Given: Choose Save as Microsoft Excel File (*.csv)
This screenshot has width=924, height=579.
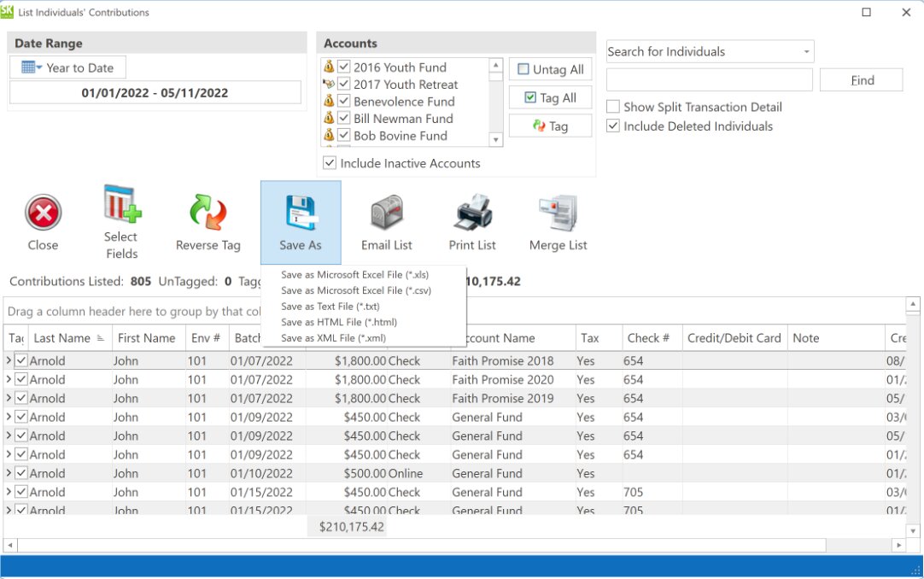Looking at the screenshot, I should (356, 290).
